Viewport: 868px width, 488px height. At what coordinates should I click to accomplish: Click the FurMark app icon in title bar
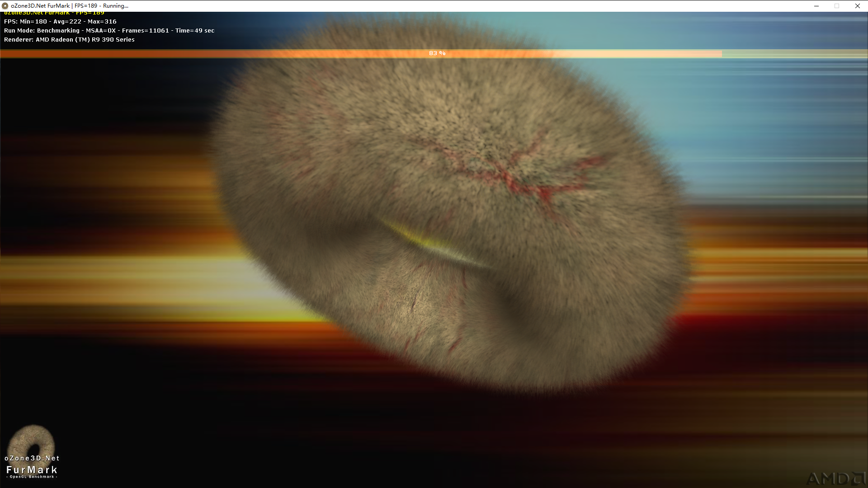tap(5, 6)
